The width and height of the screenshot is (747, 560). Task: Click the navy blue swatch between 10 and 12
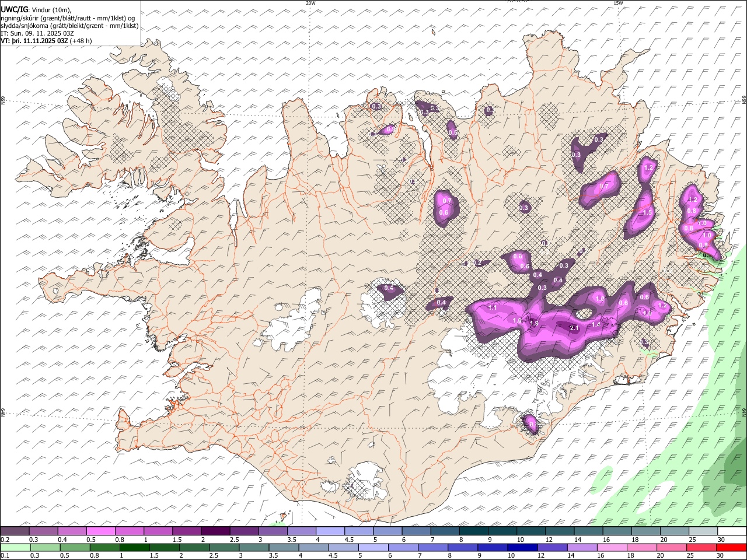tap(522, 547)
